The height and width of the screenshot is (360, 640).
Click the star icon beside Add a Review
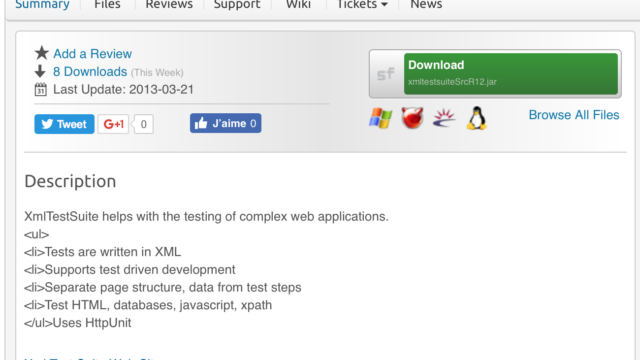click(41, 53)
